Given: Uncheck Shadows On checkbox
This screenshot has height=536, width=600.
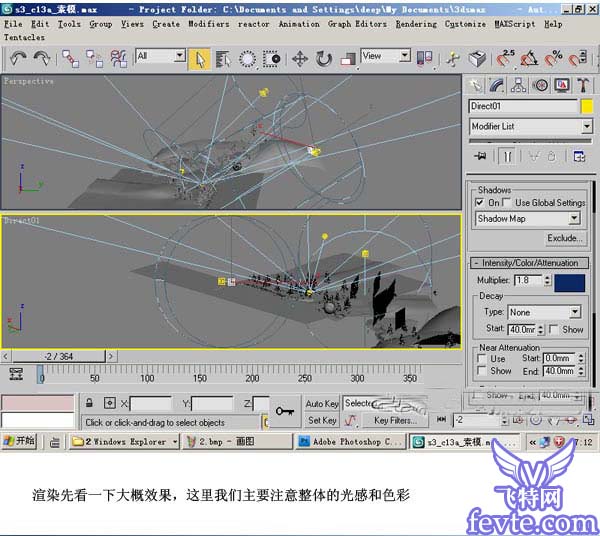Looking at the screenshot, I should point(479,202).
